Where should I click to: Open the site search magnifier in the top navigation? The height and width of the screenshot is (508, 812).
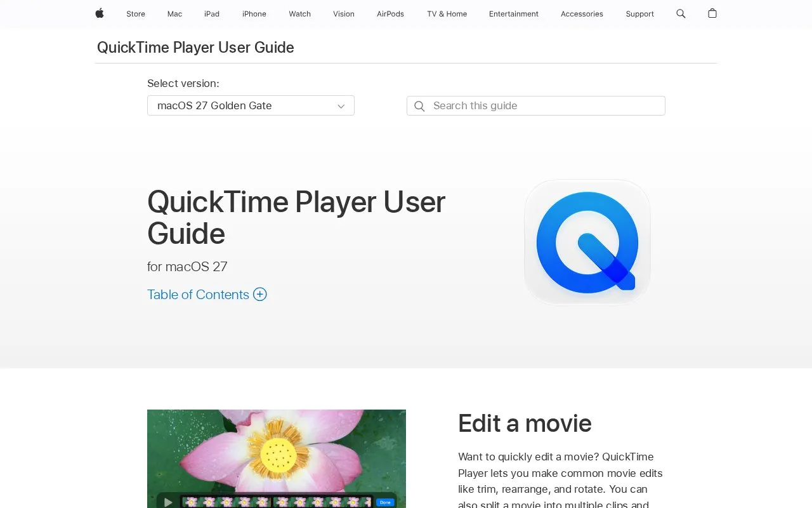point(681,13)
